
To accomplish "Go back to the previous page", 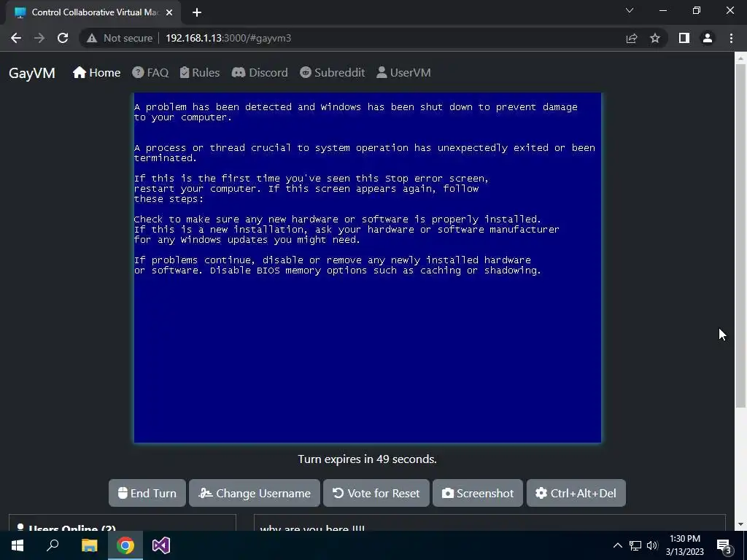I will [x=16, y=38].
